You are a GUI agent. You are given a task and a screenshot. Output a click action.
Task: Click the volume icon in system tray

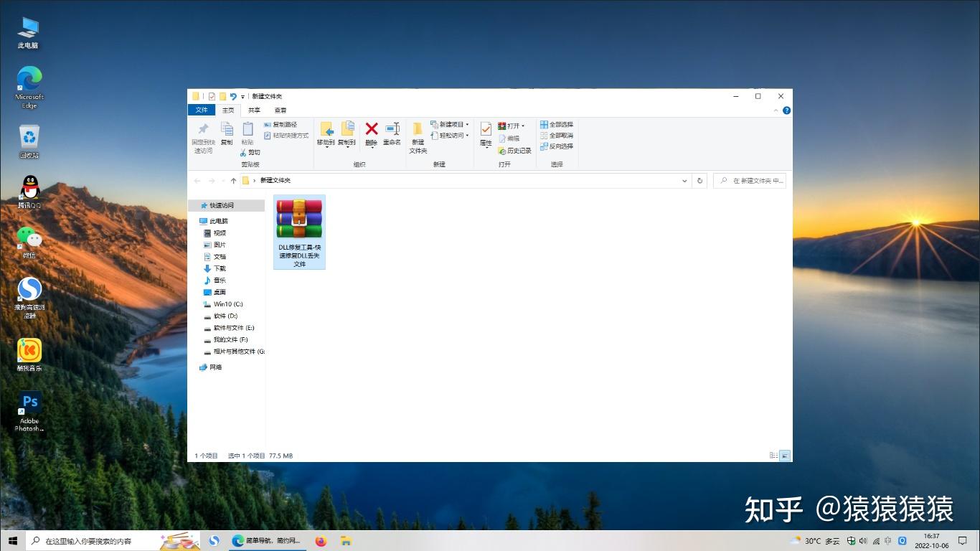click(862, 540)
